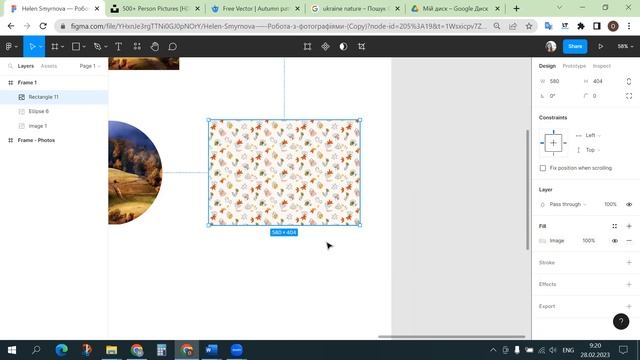Open Move tools dropdown arrow
Screen dimensions: 640x360
pyautogui.click(x=40, y=47)
